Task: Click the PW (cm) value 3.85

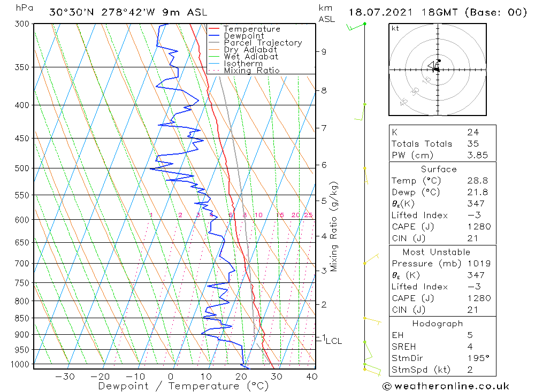Action: [x=478, y=155]
